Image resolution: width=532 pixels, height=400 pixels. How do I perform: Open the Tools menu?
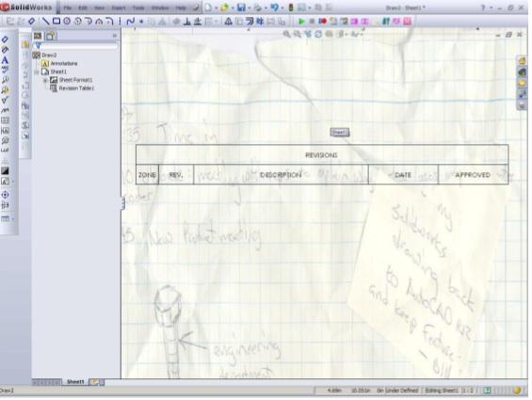pos(138,8)
